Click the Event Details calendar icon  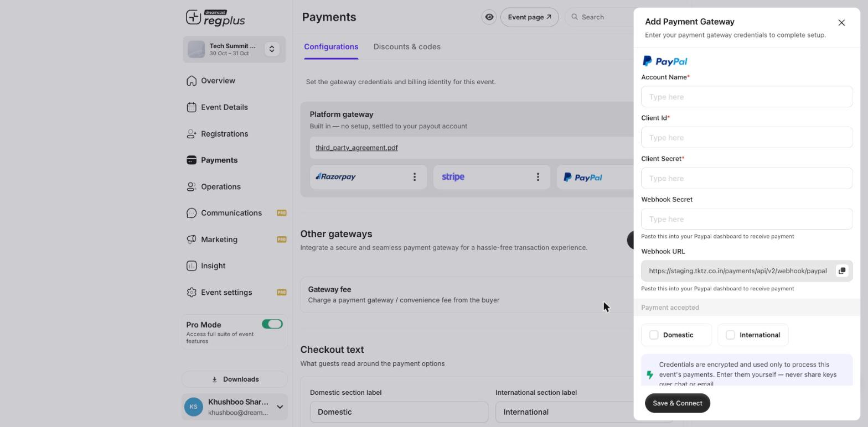[192, 107]
